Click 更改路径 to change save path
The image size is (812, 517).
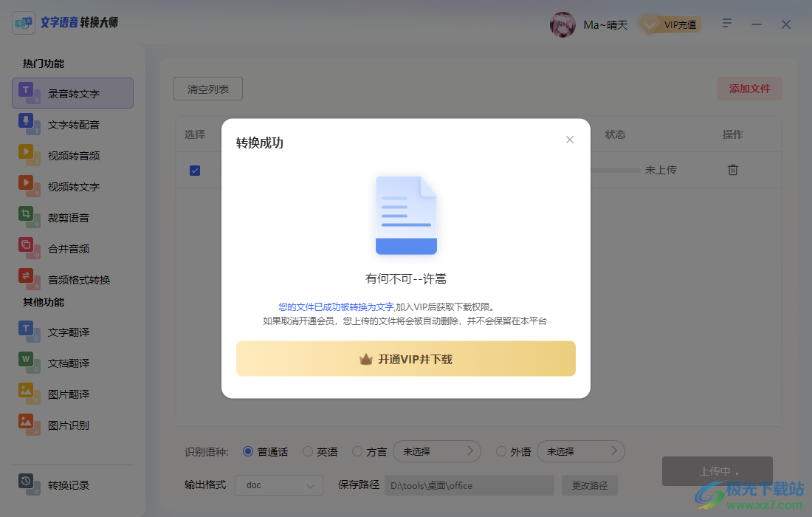[x=589, y=485]
